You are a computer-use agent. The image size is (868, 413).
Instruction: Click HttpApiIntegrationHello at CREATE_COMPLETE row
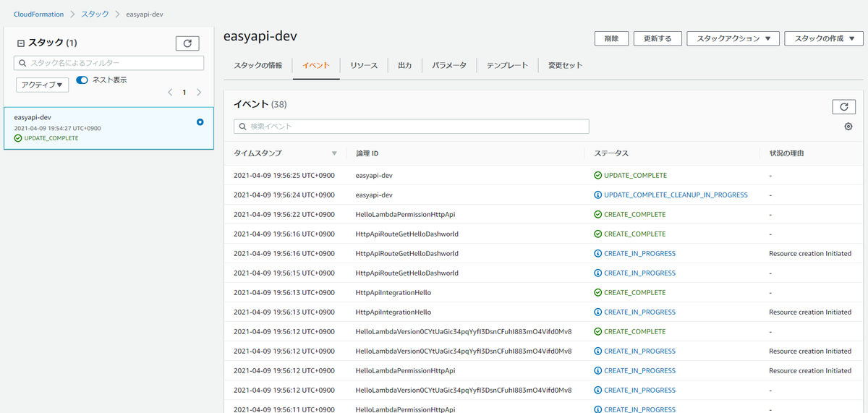coord(393,293)
